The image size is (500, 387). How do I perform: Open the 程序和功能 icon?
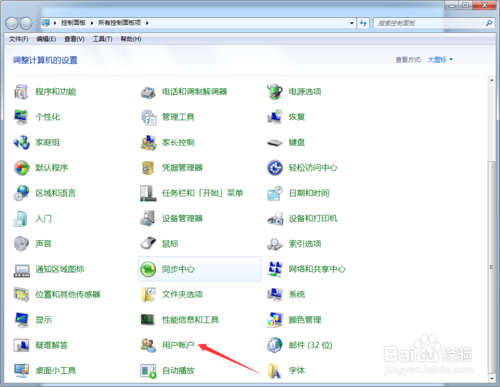point(21,92)
